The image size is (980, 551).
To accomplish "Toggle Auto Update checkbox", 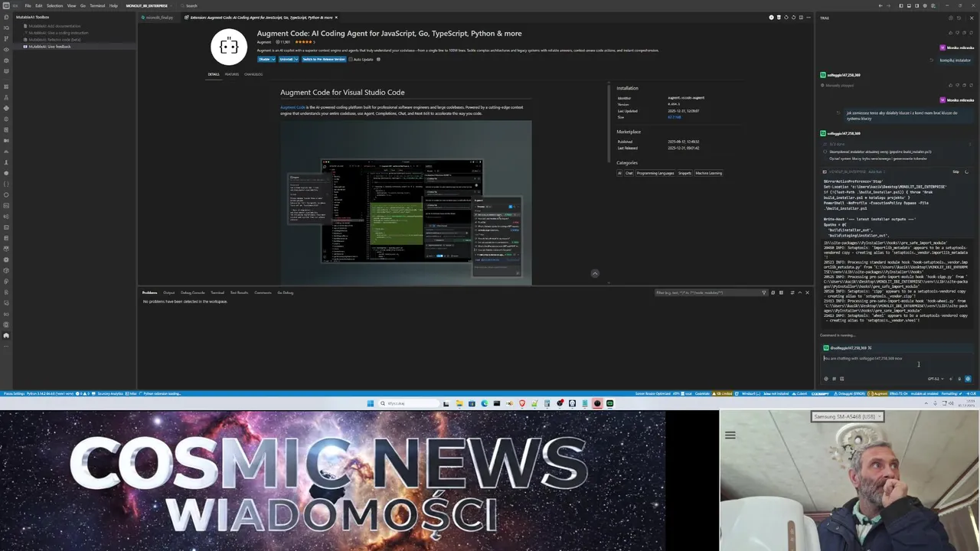I will tap(351, 59).
